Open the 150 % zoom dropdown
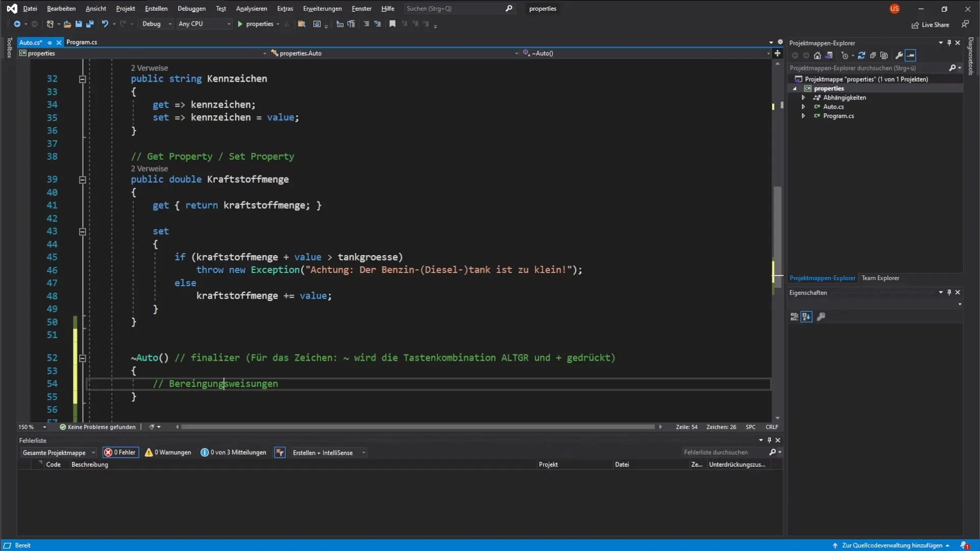Screen dimensions: 980x551 coord(32,427)
